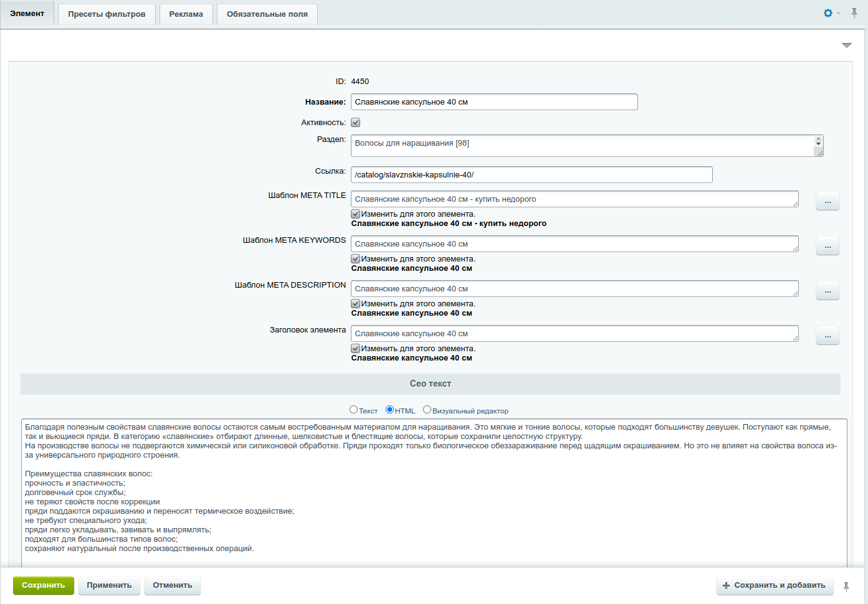Toggle the Активность checkbox
The width and height of the screenshot is (868, 604).
[356, 123]
